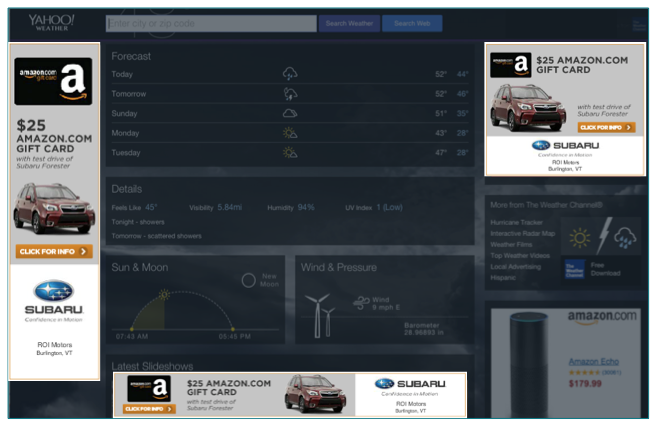Image resolution: width=658 pixels, height=426 pixels.
Task: Click the 07:43 AM sunrise time
Action: [132, 336]
